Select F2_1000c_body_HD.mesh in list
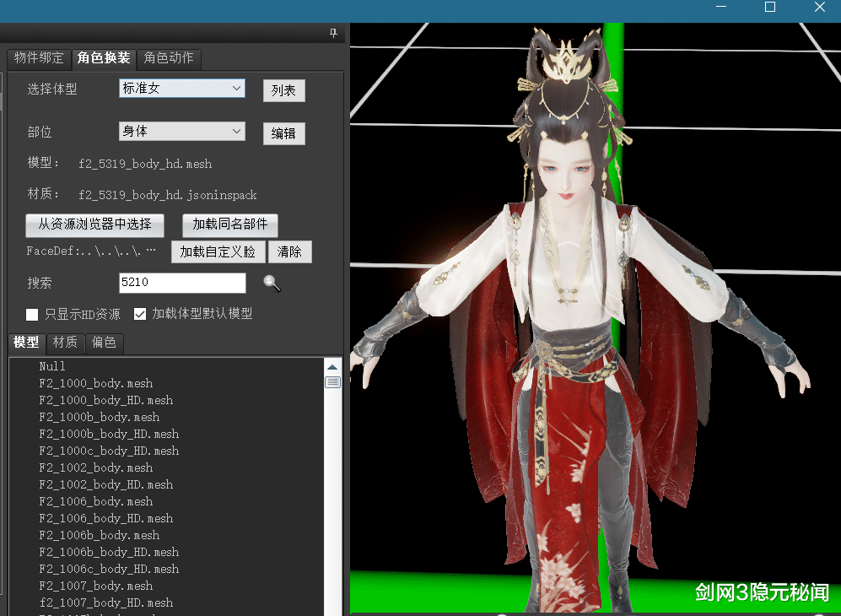 click(x=109, y=451)
